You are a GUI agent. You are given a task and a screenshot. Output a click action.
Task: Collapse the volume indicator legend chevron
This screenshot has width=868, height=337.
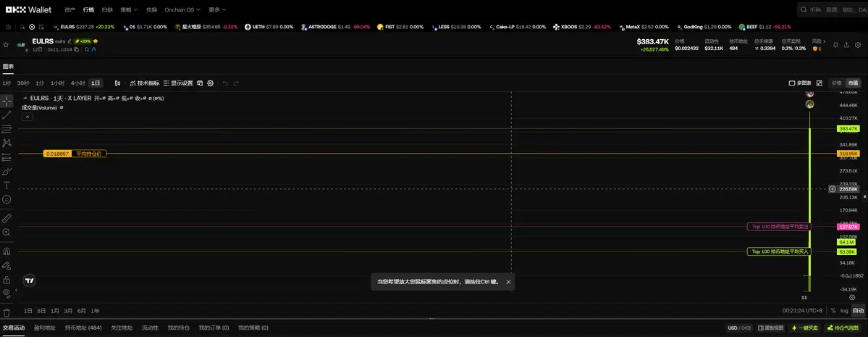[27, 117]
